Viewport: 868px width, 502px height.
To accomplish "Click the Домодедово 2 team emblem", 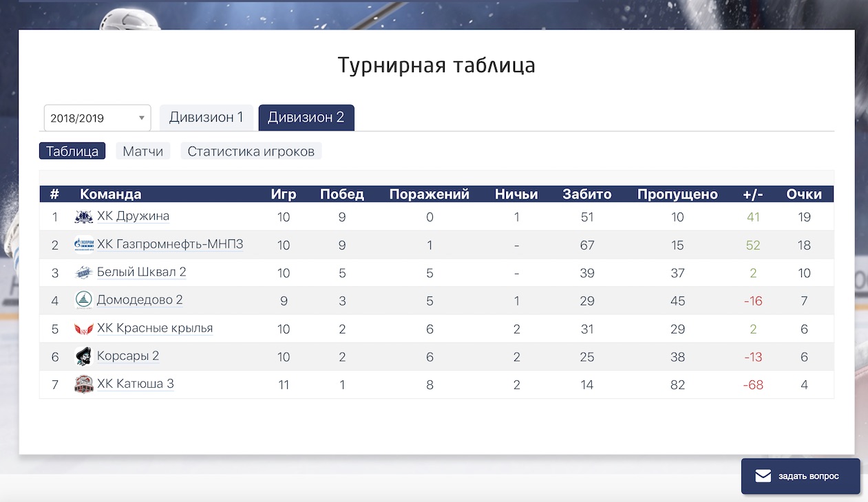I will coord(82,301).
